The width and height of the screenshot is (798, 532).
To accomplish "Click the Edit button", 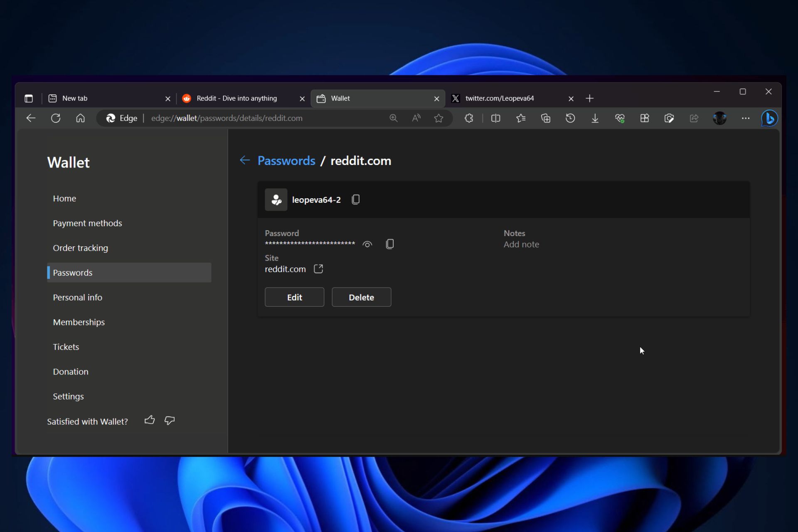I will pos(295,297).
